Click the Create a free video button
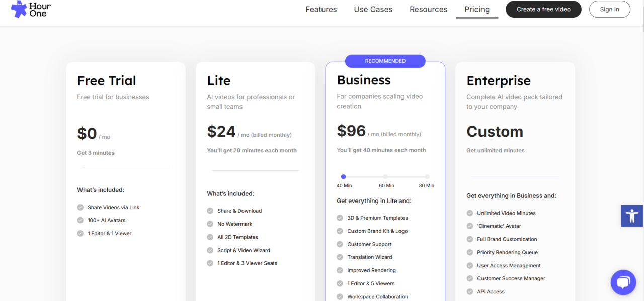Viewport: 644px width, 301px height. point(543,9)
